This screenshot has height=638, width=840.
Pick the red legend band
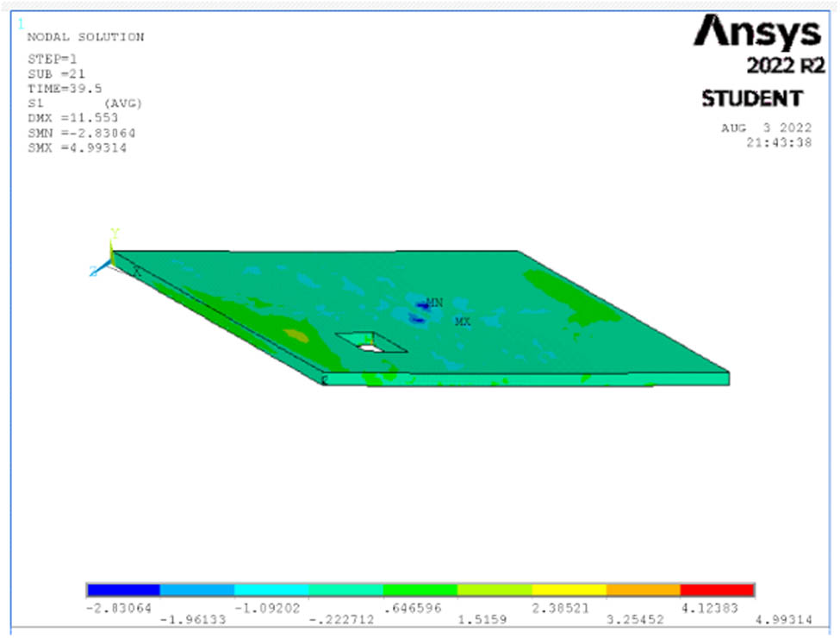tap(717, 590)
